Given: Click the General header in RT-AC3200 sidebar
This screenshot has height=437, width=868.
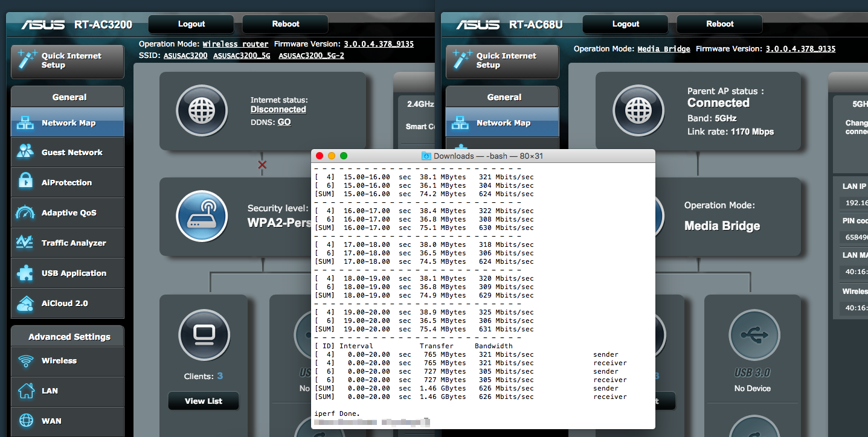Looking at the screenshot, I should tap(68, 97).
